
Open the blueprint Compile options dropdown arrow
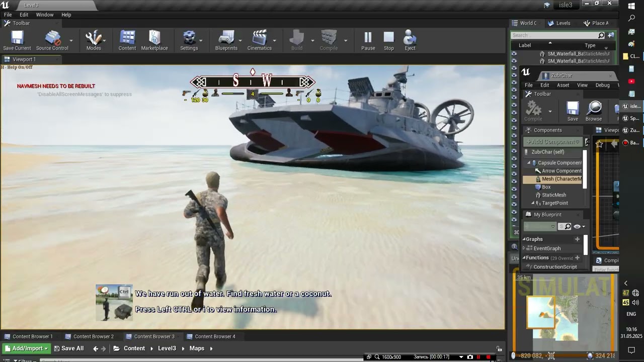pyautogui.click(x=550, y=112)
